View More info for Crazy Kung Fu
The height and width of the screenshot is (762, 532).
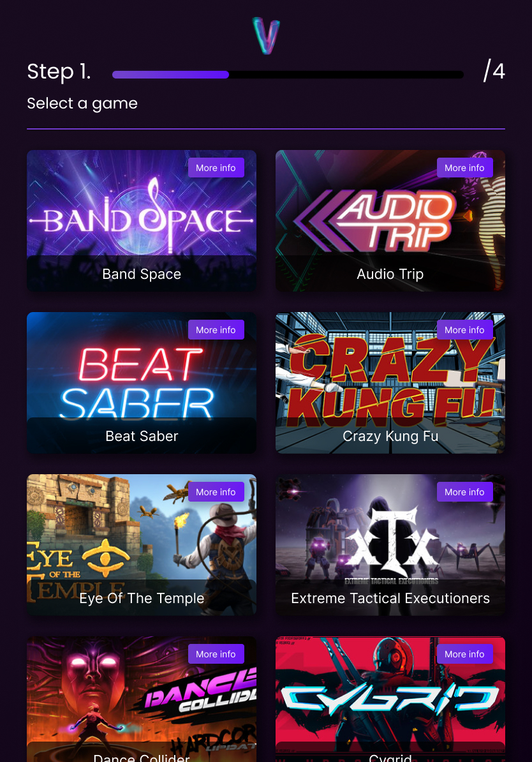coord(464,330)
